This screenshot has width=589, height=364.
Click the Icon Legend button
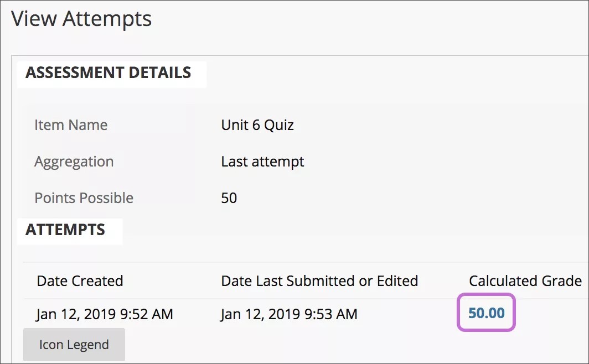74,344
